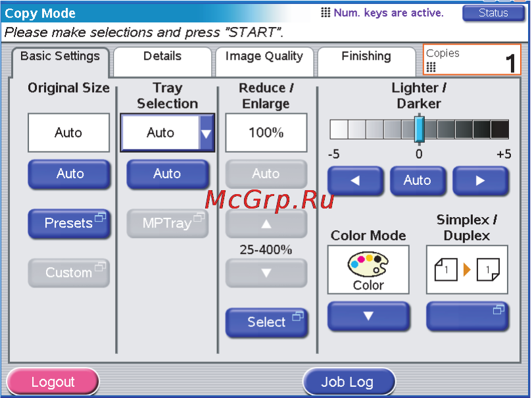Click the 'Num. keys are active.' text
This screenshot has height=398, width=532.
coord(389,13)
